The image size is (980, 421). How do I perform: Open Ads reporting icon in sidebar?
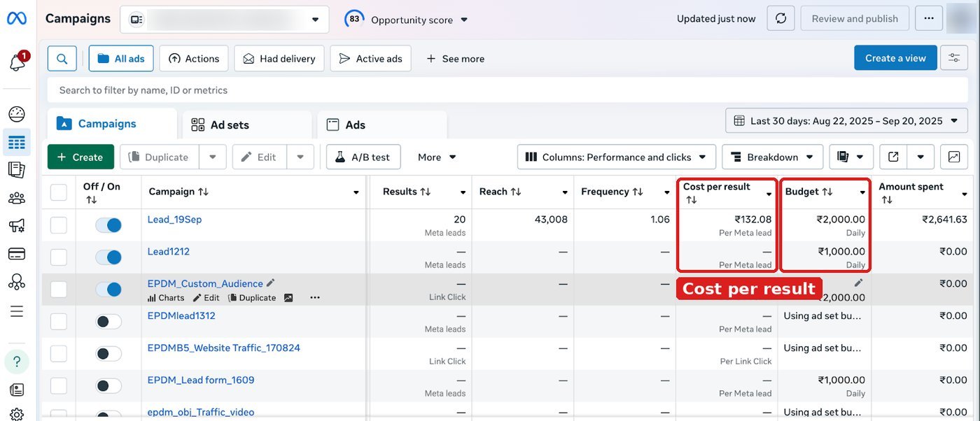(x=17, y=170)
